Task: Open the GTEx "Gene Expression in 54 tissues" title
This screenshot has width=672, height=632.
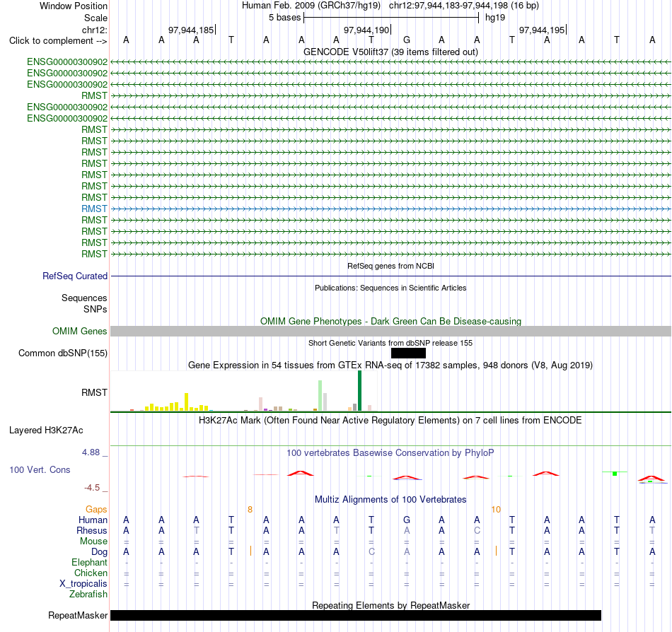Action: click(x=390, y=365)
